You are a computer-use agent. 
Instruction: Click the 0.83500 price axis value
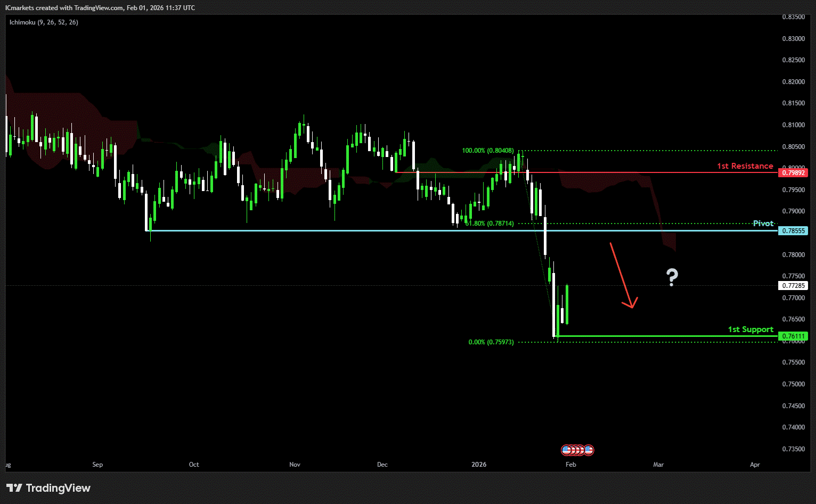click(793, 17)
